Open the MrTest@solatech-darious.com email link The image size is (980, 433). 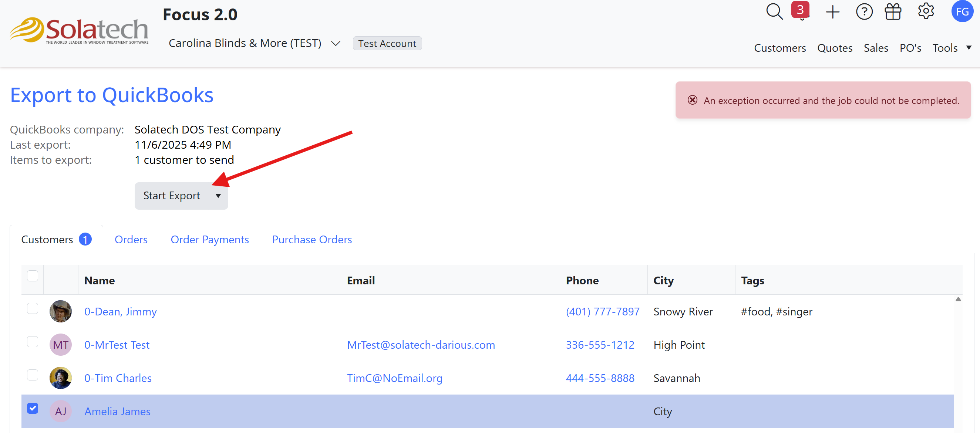pos(420,345)
